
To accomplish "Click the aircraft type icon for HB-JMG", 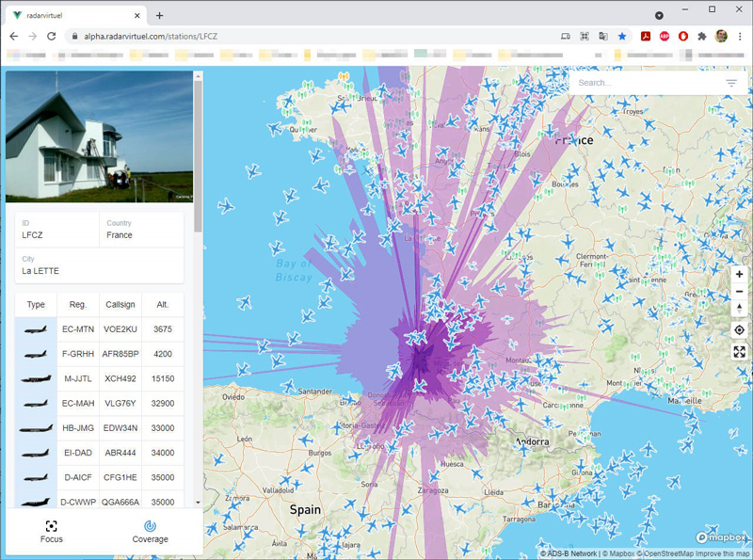I will pos(36,428).
